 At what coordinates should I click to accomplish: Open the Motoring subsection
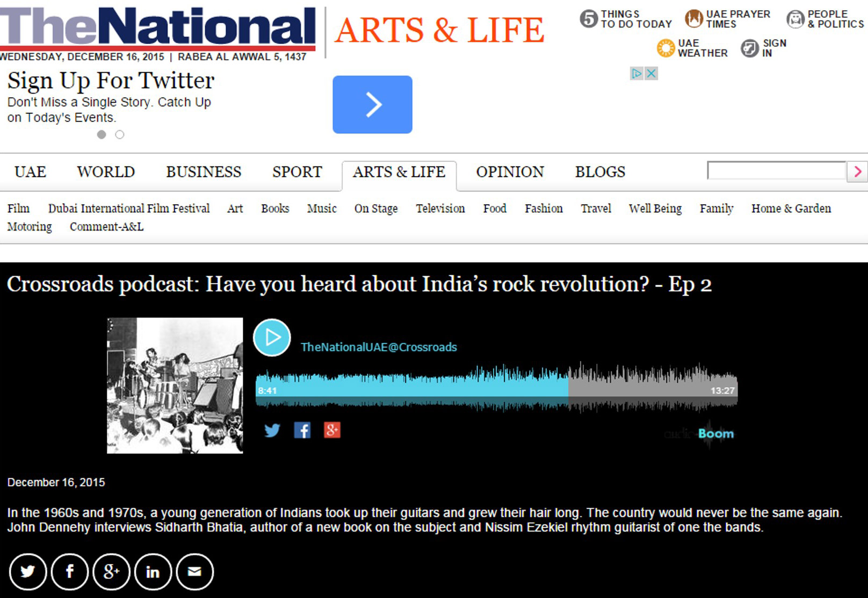(30, 227)
